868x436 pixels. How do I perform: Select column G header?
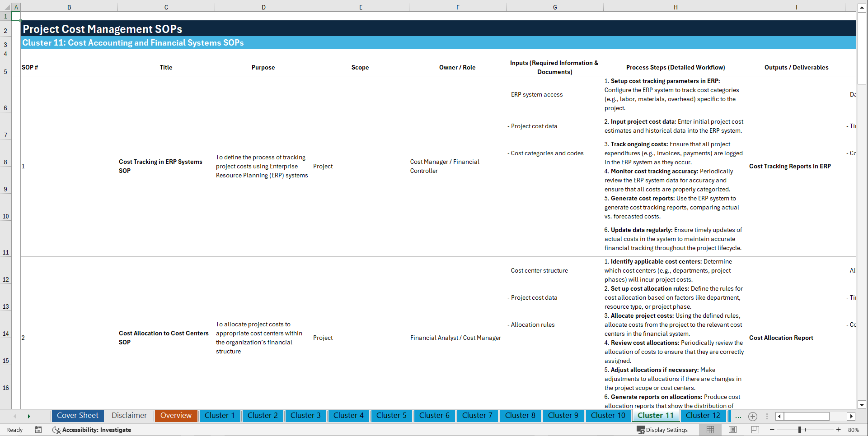point(554,7)
